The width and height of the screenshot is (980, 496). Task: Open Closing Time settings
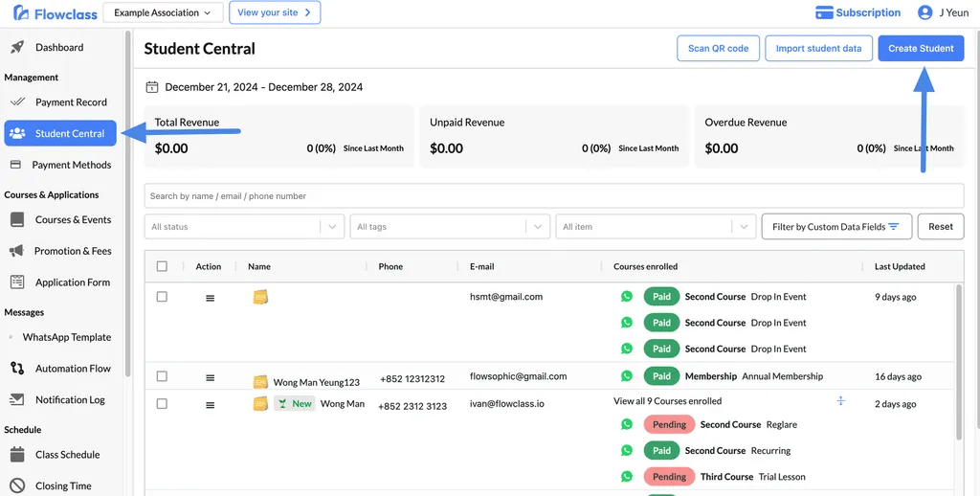pyautogui.click(x=62, y=486)
